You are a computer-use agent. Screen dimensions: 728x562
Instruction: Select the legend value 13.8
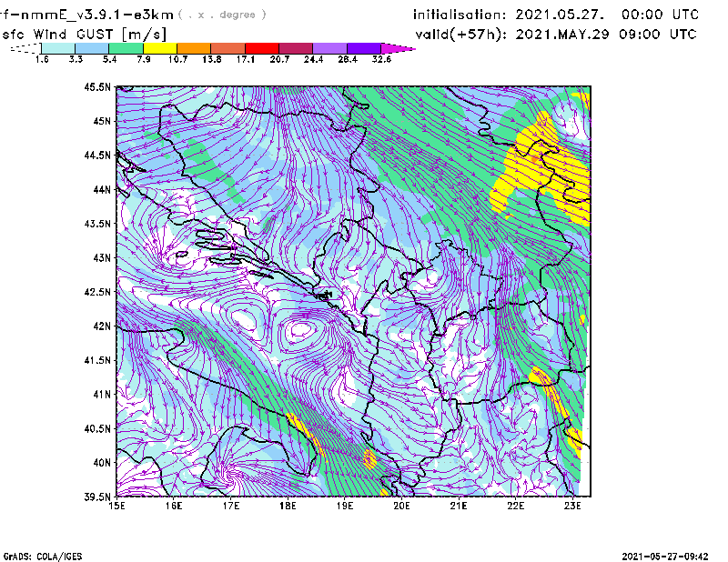pyautogui.click(x=212, y=59)
